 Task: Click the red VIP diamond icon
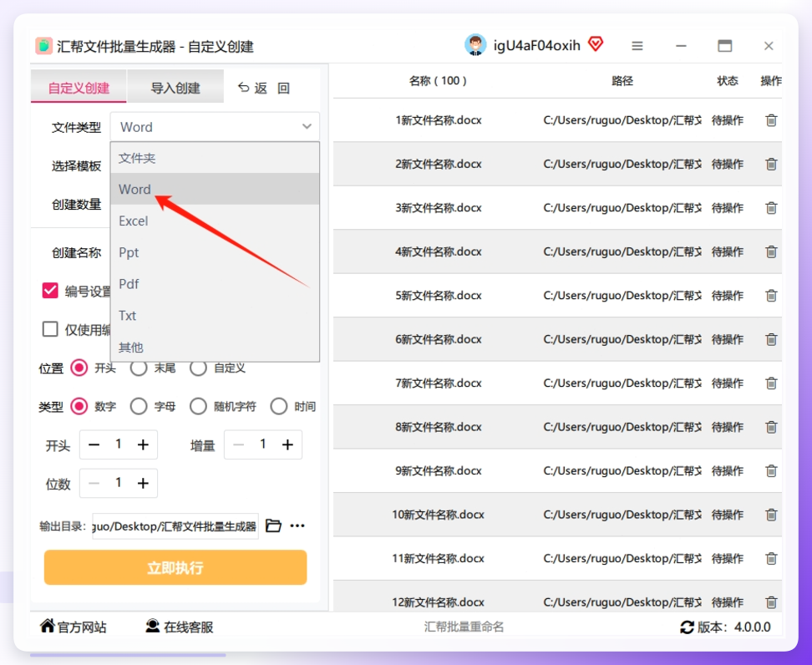click(596, 44)
